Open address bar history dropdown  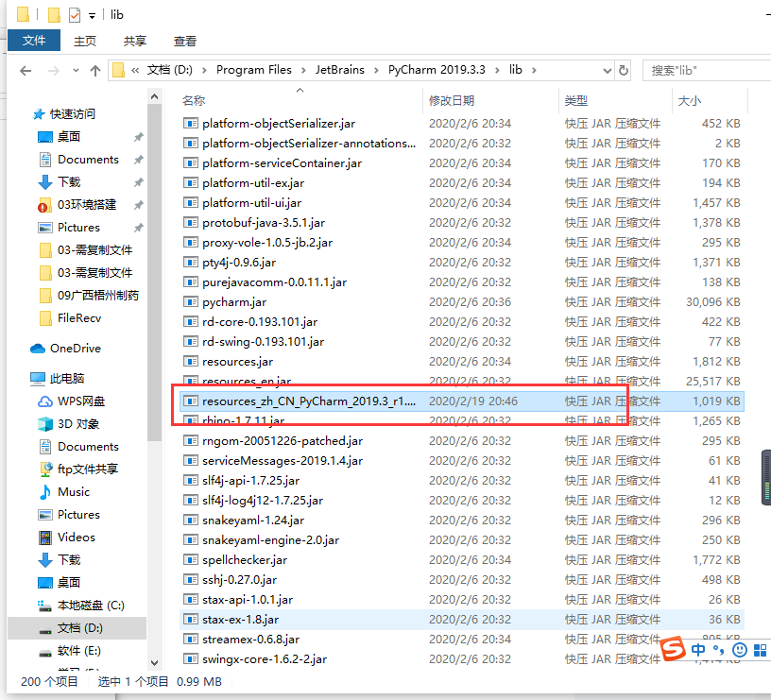(x=608, y=71)
